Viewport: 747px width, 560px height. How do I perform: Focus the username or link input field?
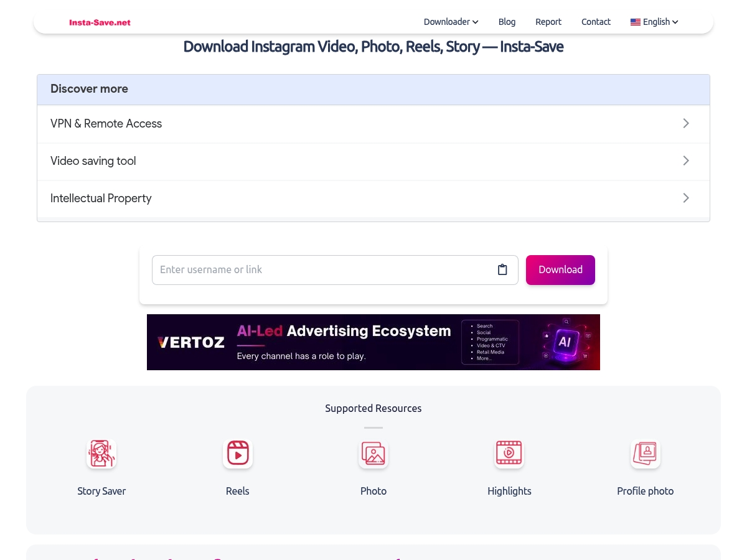(335, 270)
